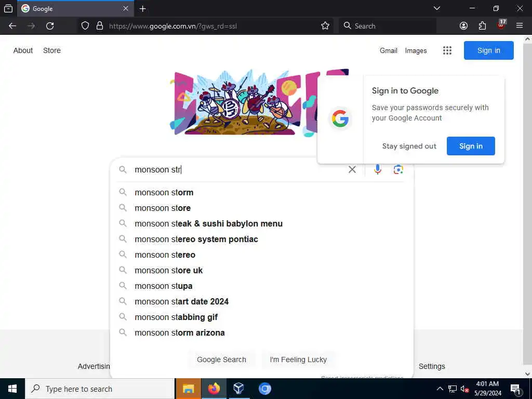The height and width of the screenshot is (399, 532).
Task: Select the "monsoon store uk" suggestion
Action: point(262,270)
